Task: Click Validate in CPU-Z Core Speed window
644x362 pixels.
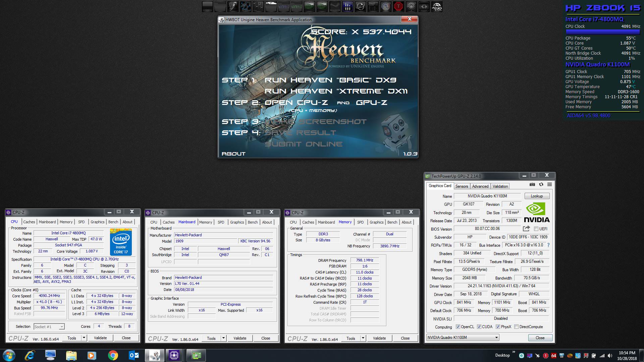Action: pyautogui.click(x=100, y=338)
